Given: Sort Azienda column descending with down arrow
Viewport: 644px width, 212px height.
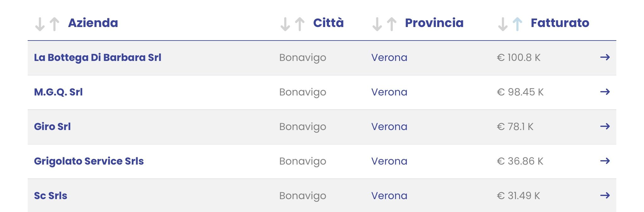Looking at the screenshot, I should [x=40, y=24].
